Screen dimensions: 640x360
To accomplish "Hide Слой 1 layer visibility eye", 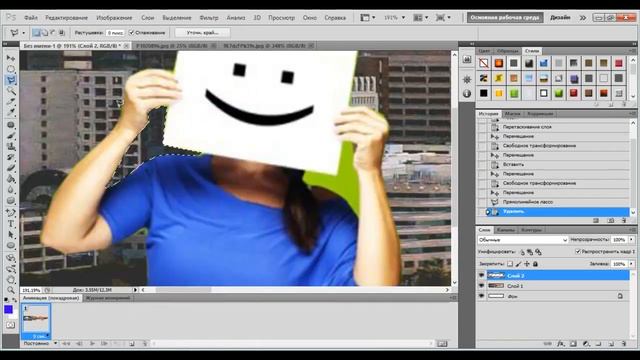I will pos(481,286).
